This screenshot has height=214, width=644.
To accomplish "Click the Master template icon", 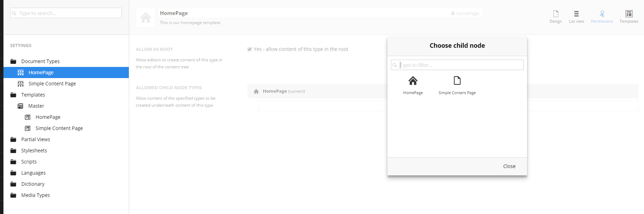I will click(21, 106).
